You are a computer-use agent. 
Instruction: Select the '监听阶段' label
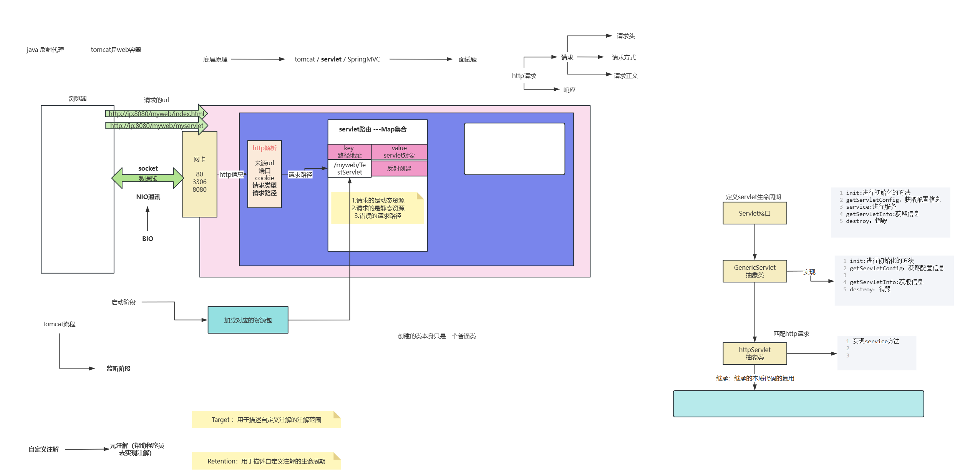(118, 369)
